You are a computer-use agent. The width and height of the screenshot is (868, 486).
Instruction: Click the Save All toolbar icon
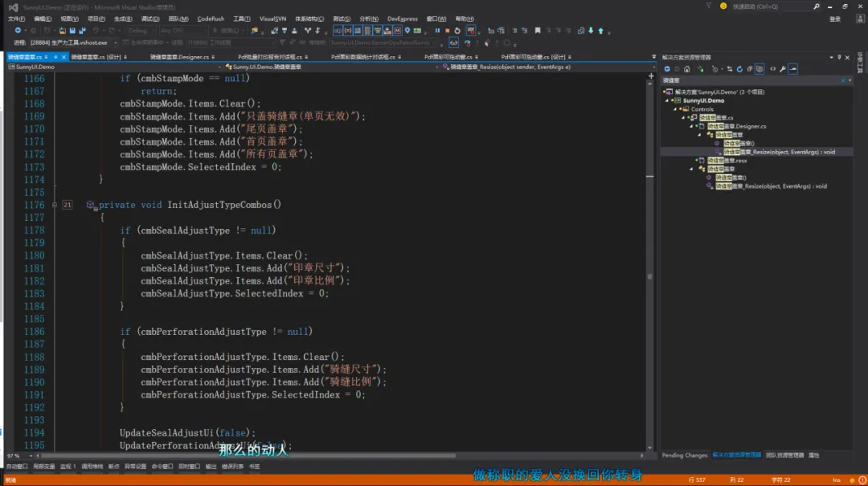coord(83,31)
